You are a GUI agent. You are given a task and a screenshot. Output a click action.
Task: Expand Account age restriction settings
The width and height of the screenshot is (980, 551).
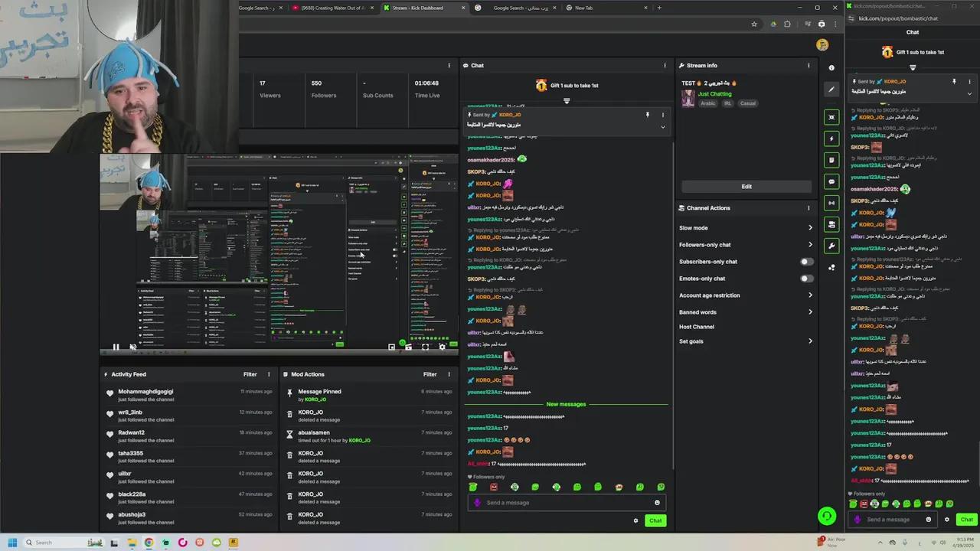click(746, 295)
